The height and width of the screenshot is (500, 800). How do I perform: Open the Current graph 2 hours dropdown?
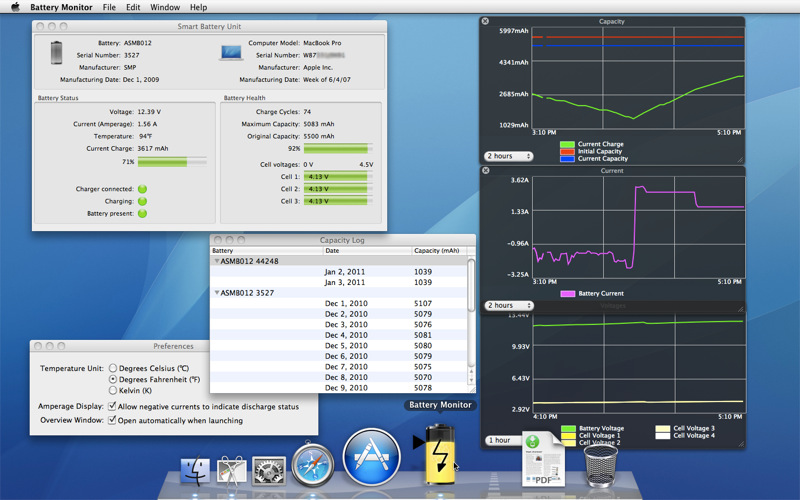pyautogui.click(x=509, y=305)
